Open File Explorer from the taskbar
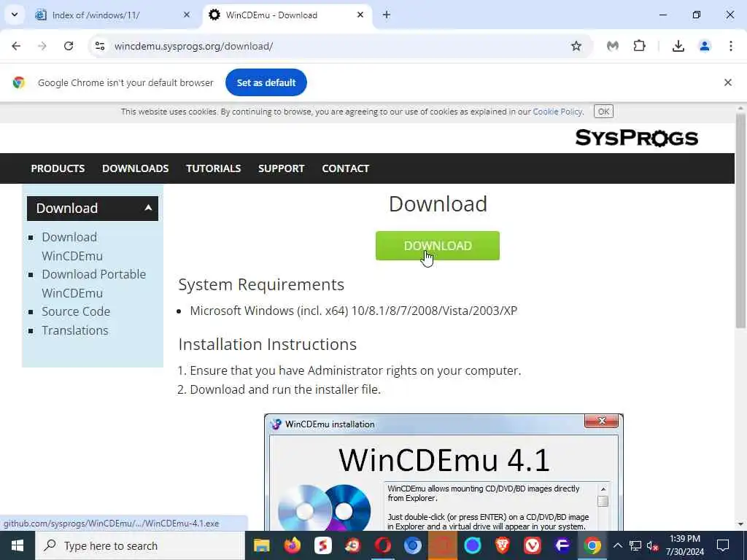The height and width of the screenshot is (560, 747). click(262, 545)
